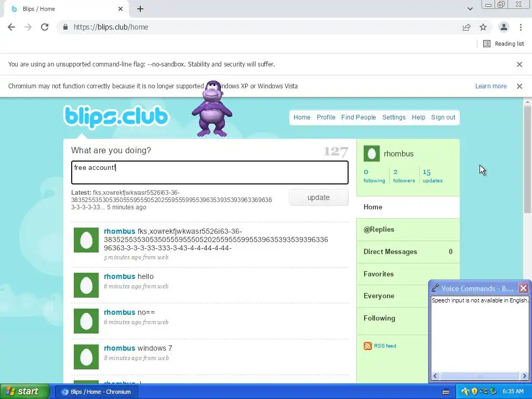Click the page vertical scrollbar thumb
Screen dimensions: 532x399
[x=527, y=159]
